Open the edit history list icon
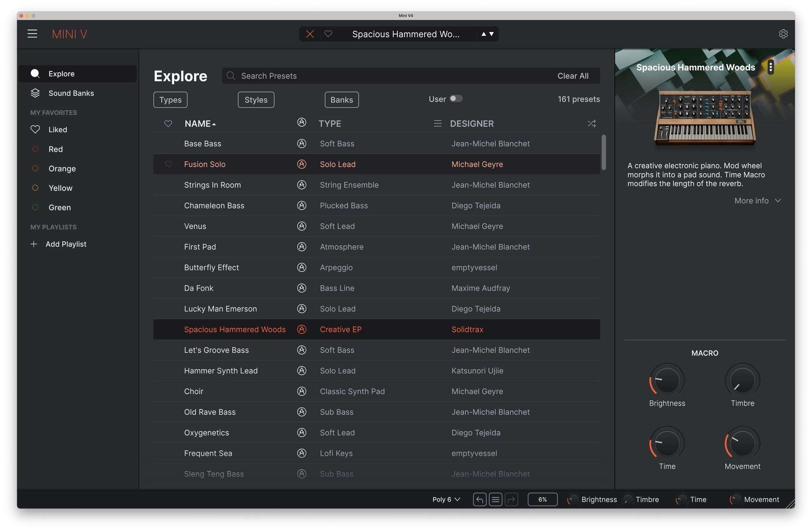 tap(495, 499)
